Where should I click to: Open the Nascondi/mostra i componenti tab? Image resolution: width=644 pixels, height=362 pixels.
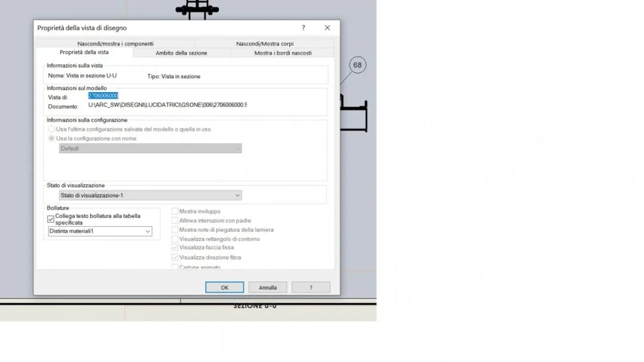pyautogui.click(x=115, y=44)
